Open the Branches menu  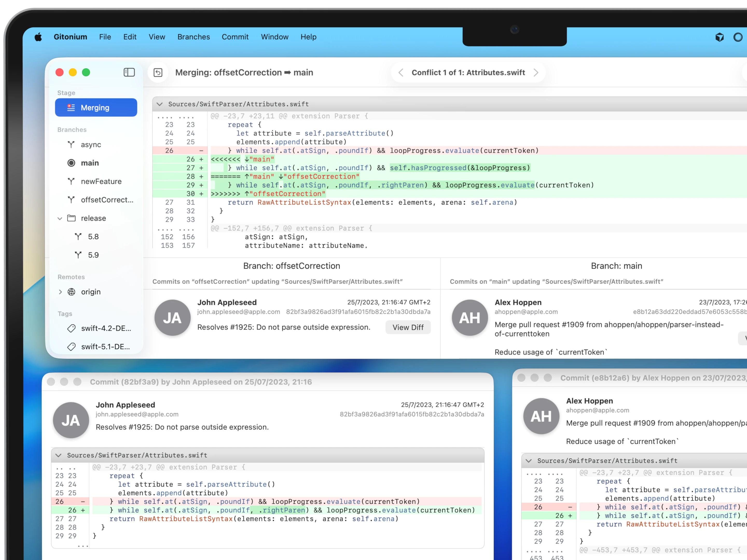pyautogui.click(x=193, y=37)
